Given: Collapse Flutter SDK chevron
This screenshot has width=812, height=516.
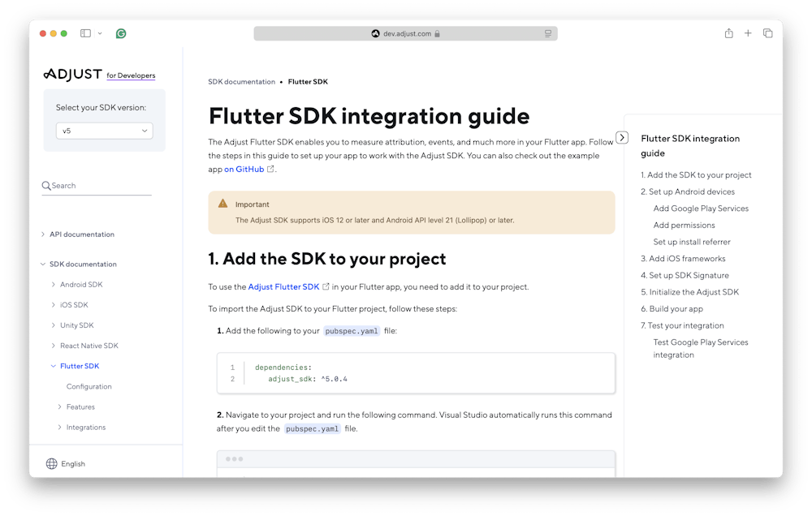Looking at the screenshot, I should click(53, 366).
